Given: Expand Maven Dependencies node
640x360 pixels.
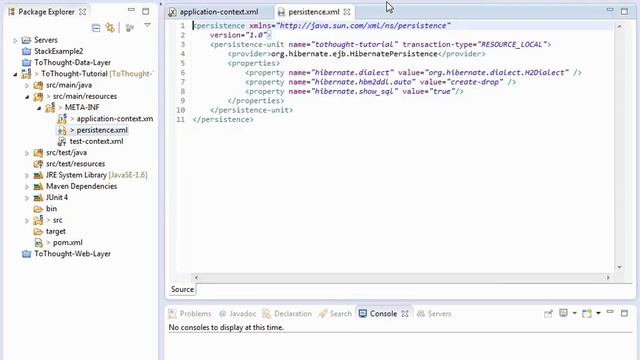Looking at the screenshot, I should [x=27, y=187].
